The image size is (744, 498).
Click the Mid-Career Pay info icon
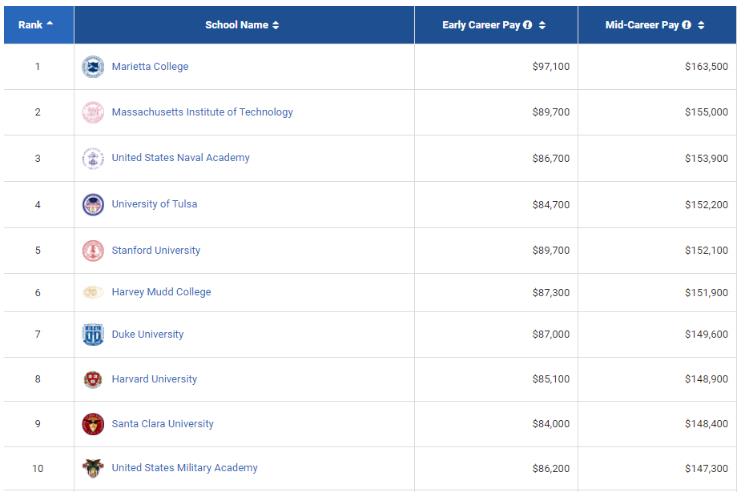pos(686,25)
